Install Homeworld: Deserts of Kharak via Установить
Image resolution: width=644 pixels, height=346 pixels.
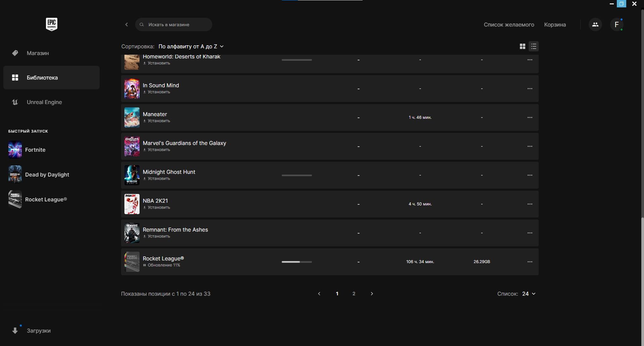(157, 63)
